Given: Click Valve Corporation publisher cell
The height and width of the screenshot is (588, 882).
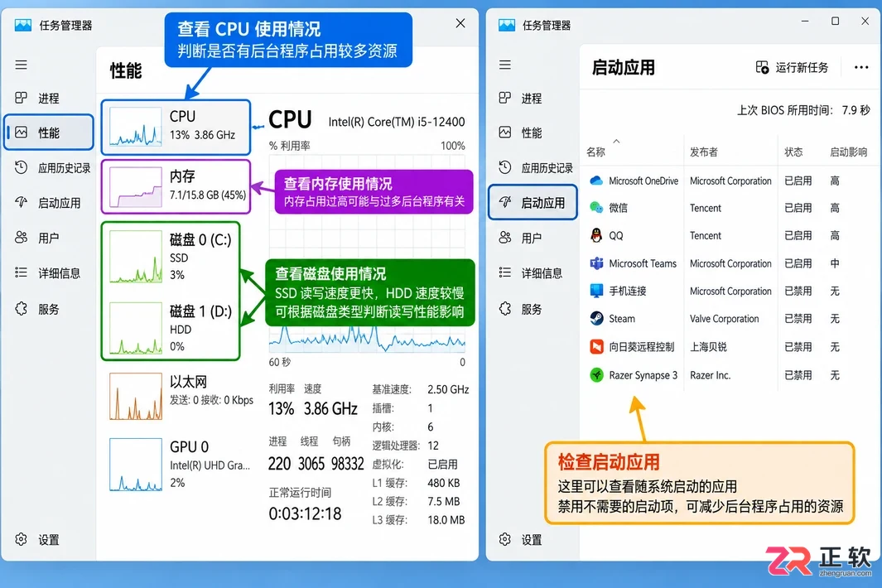Looking at the screenshot, I should coord(725,319).
